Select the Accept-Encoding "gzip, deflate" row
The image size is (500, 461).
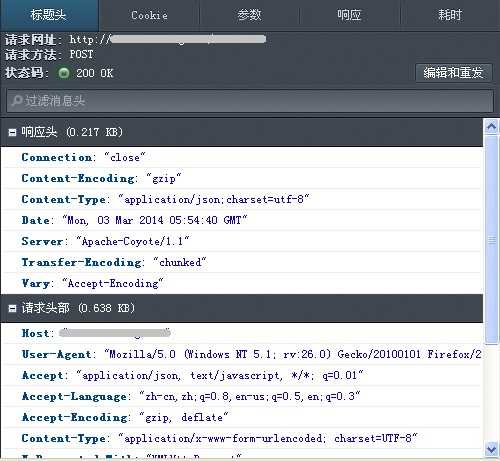point(242,417)
